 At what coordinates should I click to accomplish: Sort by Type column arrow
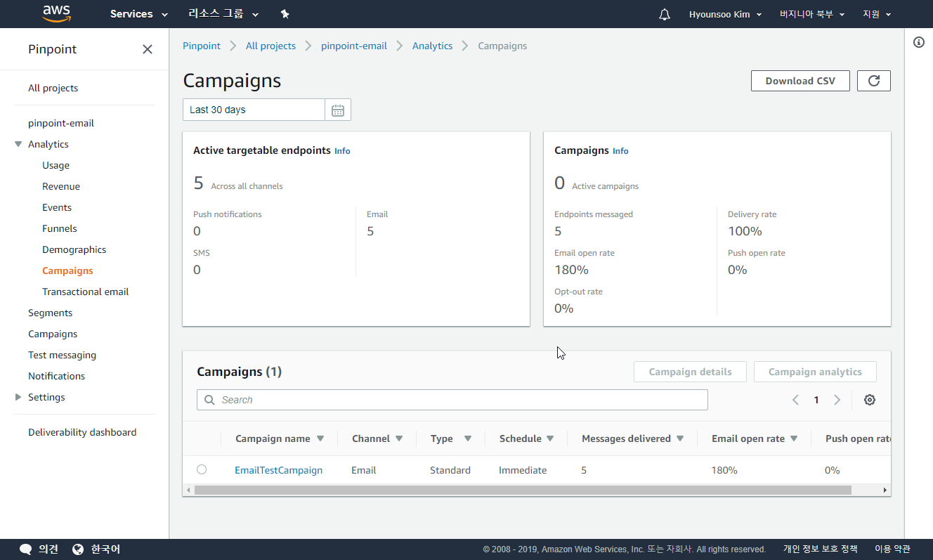tap(468, 438)
